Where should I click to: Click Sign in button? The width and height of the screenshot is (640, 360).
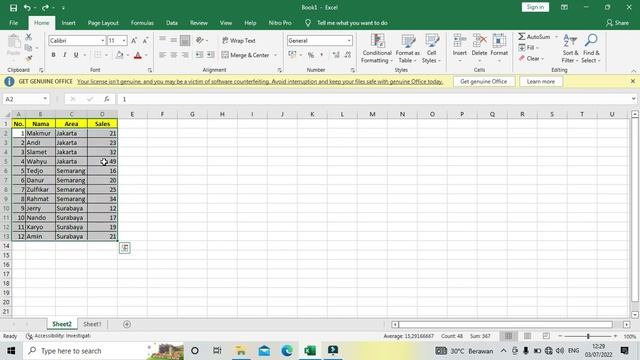click(535, 7)
